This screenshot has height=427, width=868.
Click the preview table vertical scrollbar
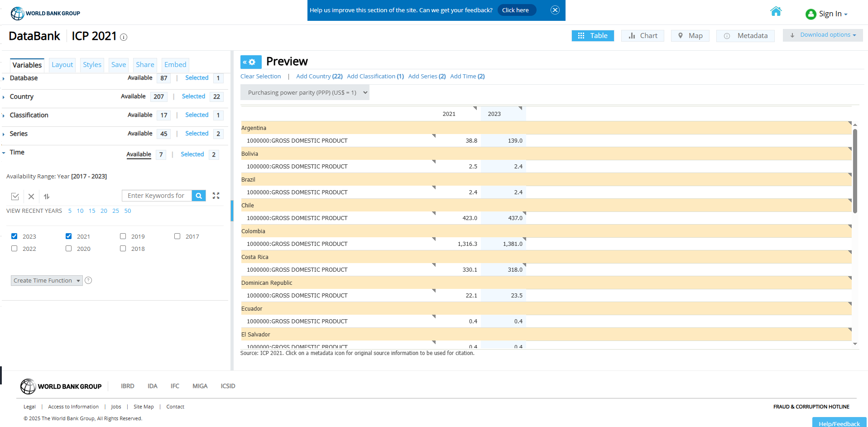pyautogui.click(x=855, y=171)
